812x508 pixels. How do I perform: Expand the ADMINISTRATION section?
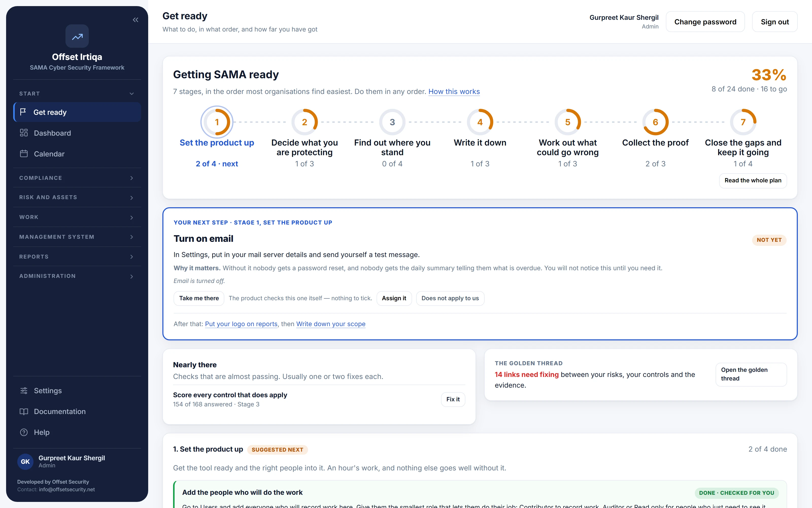click(77, 276)
